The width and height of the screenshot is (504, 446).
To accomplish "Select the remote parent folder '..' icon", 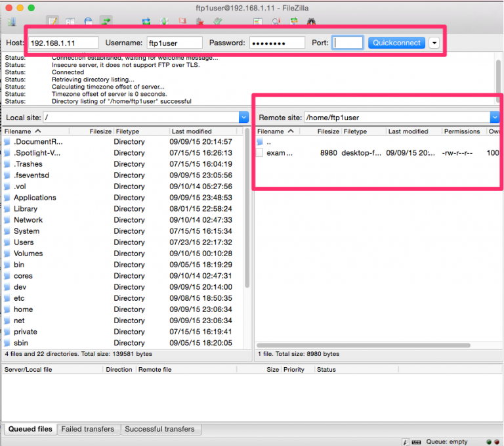I will tap(260, 142).
